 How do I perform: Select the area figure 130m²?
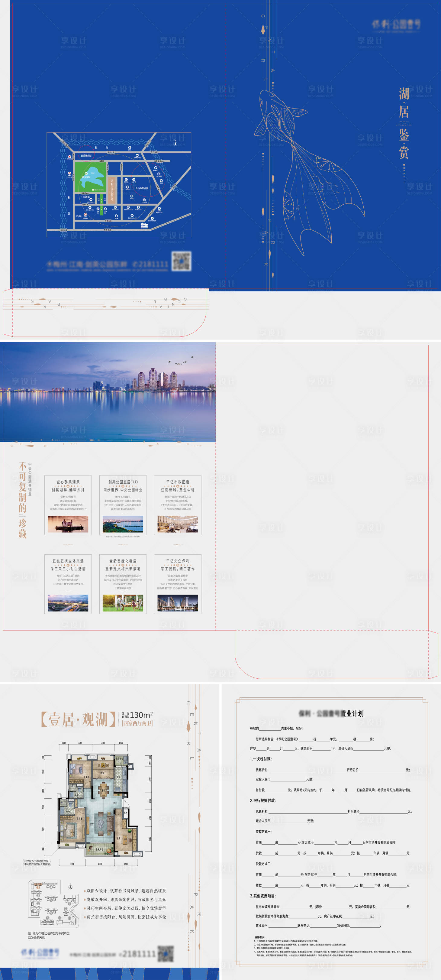tap(141, 715)
